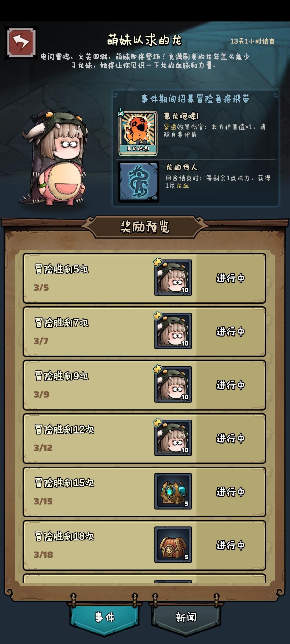Click 进行中 button for 冒险胜利12次

pyautogui.click(x=230, y=438)
